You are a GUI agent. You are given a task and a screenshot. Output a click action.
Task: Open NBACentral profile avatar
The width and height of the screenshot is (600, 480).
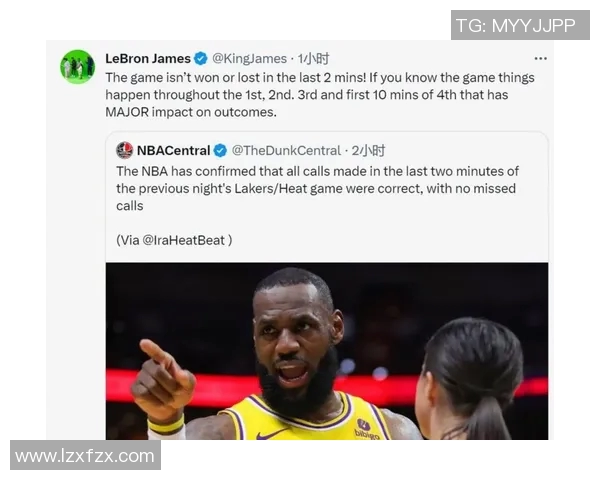pos(124,150)
